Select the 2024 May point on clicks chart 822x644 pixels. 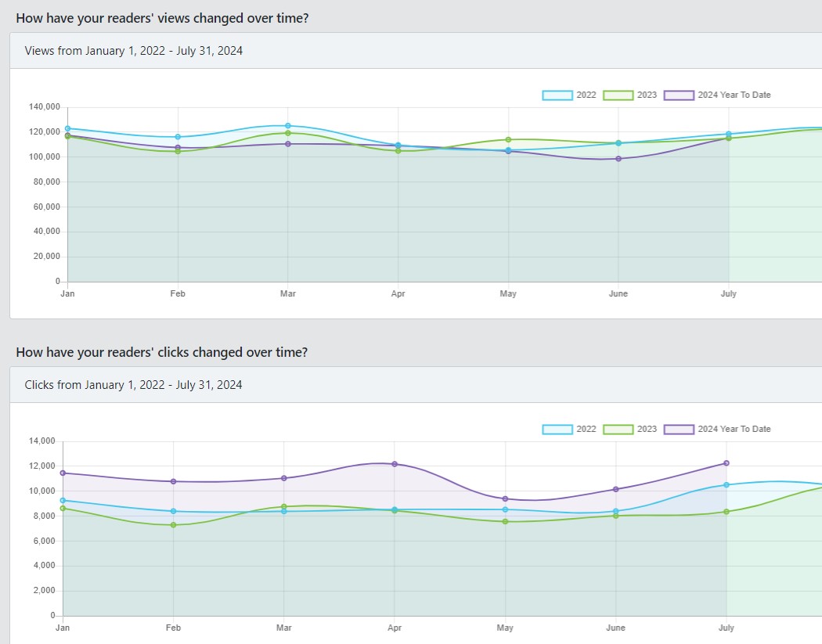(x=505, y=498)
